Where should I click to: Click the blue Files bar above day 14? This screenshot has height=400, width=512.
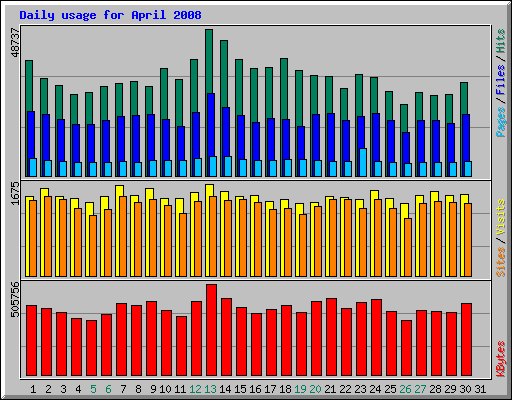tap(226, 132)
